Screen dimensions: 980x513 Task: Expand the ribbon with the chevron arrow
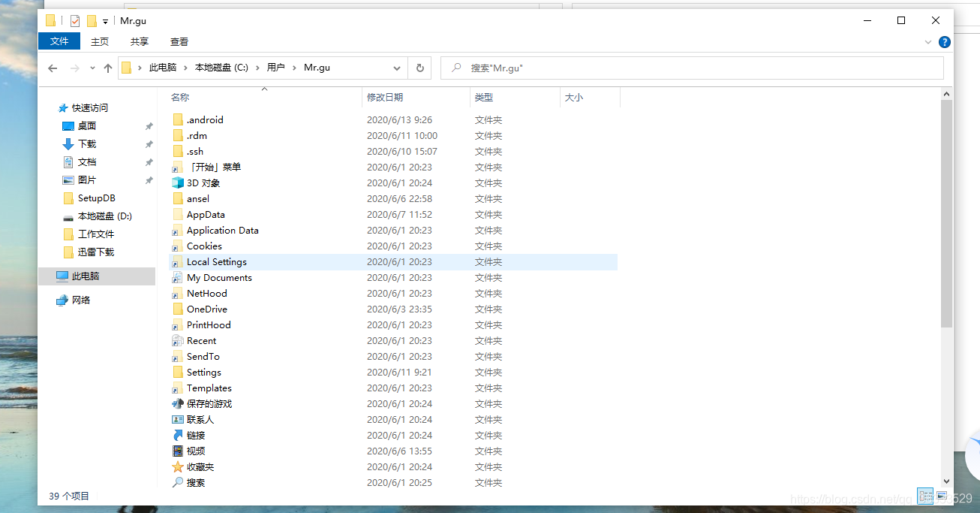[929, 42]
